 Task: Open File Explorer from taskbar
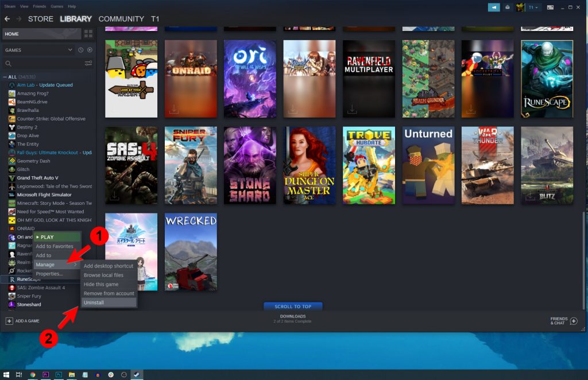click(x=72, y=374)
